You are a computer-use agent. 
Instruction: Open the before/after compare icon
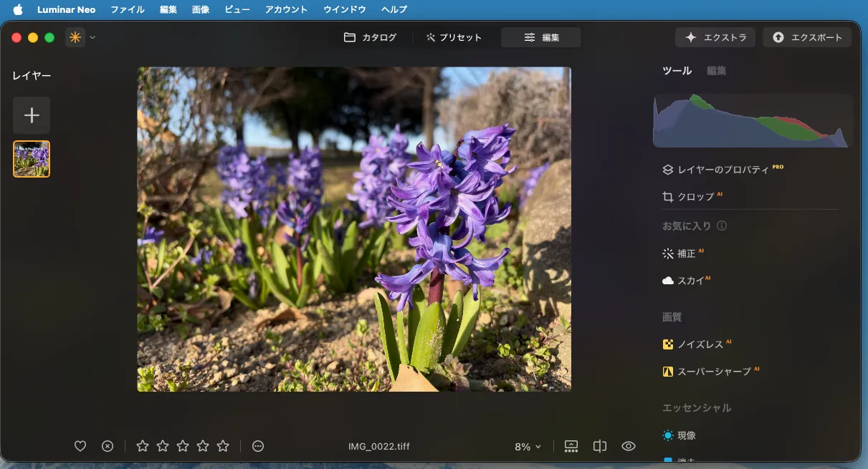pyautogui.click(x=600, y=446)
